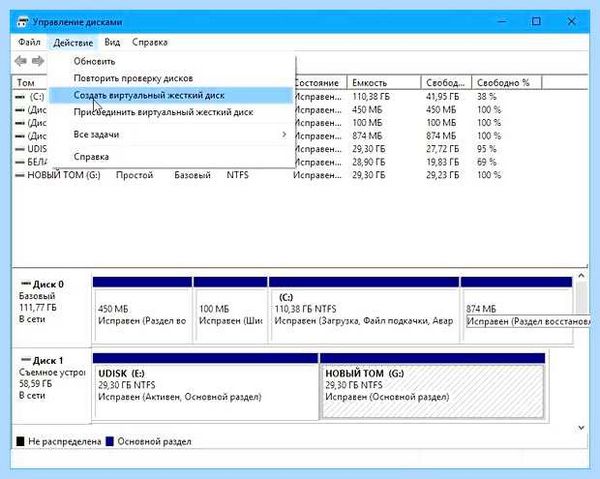The image size is (600, 479).
Task: Click the disk pane vertical scrollbar thumb
Action: coord(581,298)
